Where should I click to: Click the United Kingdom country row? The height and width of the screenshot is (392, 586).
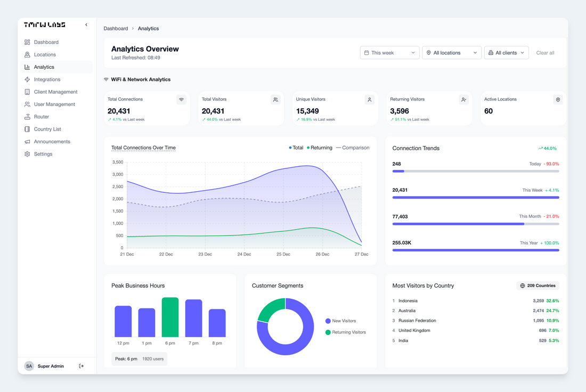(x=476, y=331)
